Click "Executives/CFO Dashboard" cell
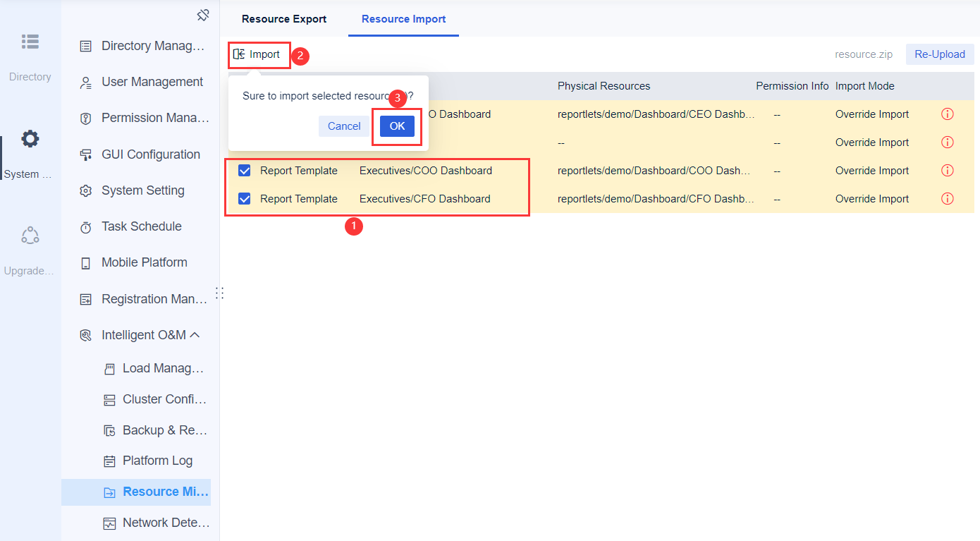This screenshot has width=980, height=541. pyautogui.click(x=425, y=199)
